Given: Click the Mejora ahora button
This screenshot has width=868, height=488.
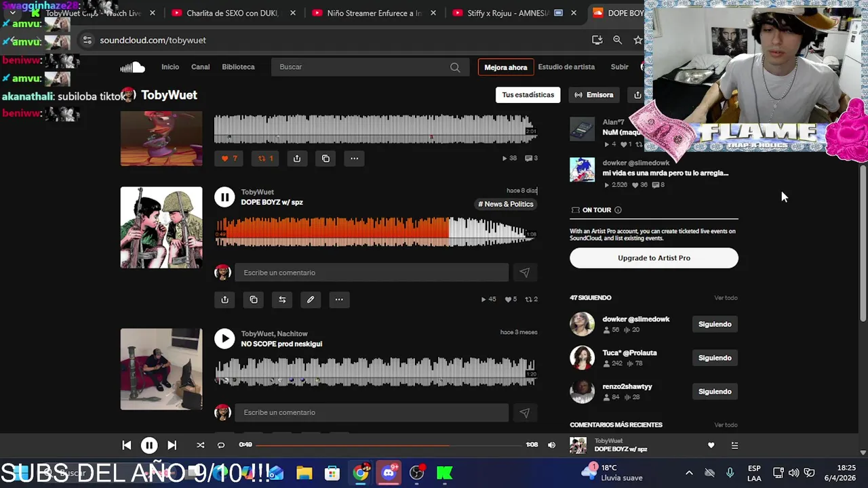Looking at the screenshot, I should point(505,67).
